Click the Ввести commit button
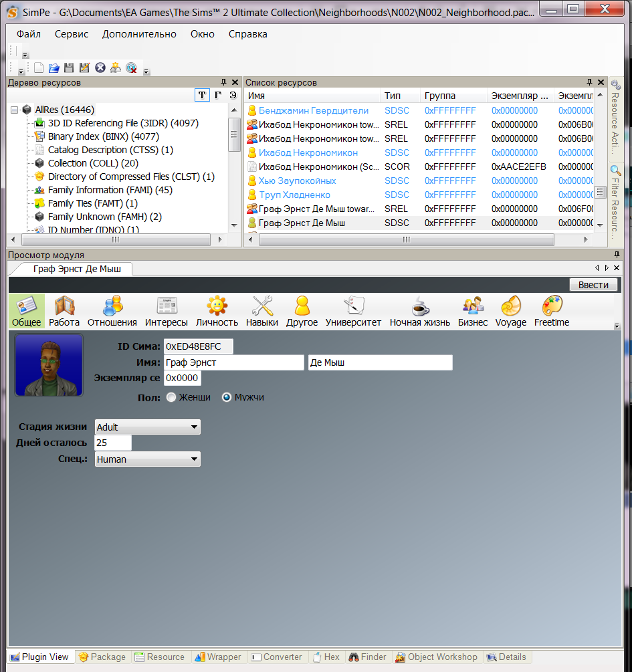 [x=593, y=285]
